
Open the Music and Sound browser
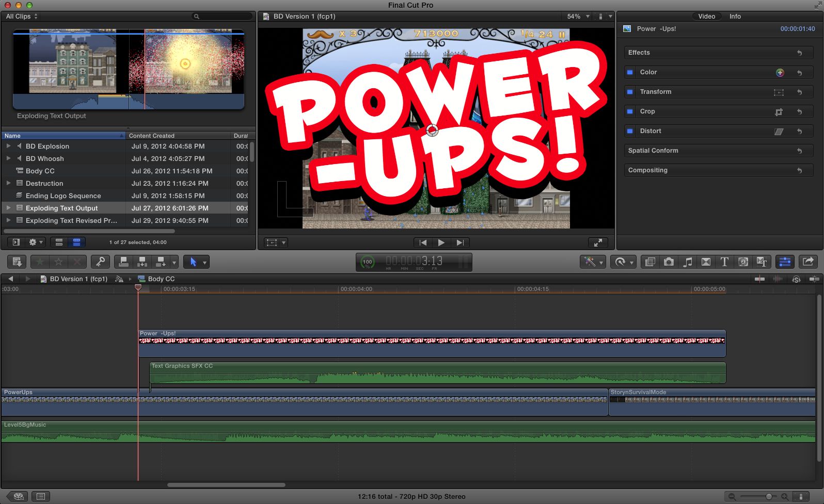point(687,262)
